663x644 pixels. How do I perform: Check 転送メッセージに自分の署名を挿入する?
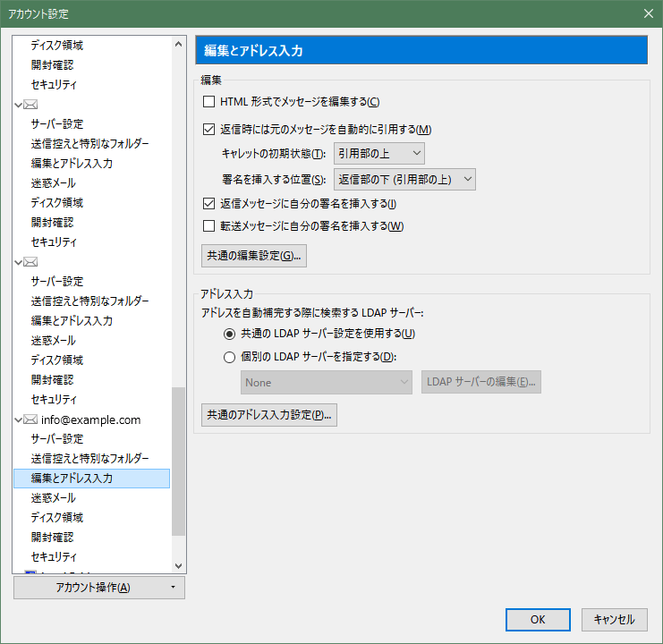tap(209, 226)
